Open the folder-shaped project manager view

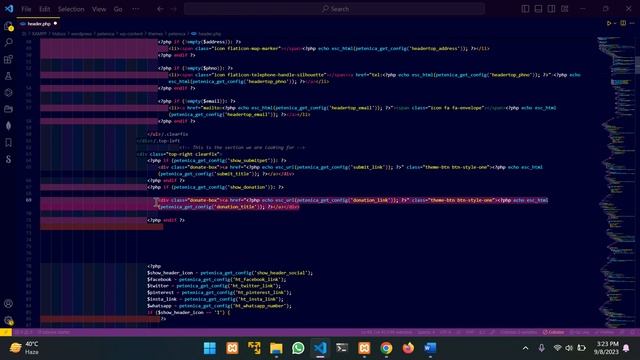click(x=8, y=109)
